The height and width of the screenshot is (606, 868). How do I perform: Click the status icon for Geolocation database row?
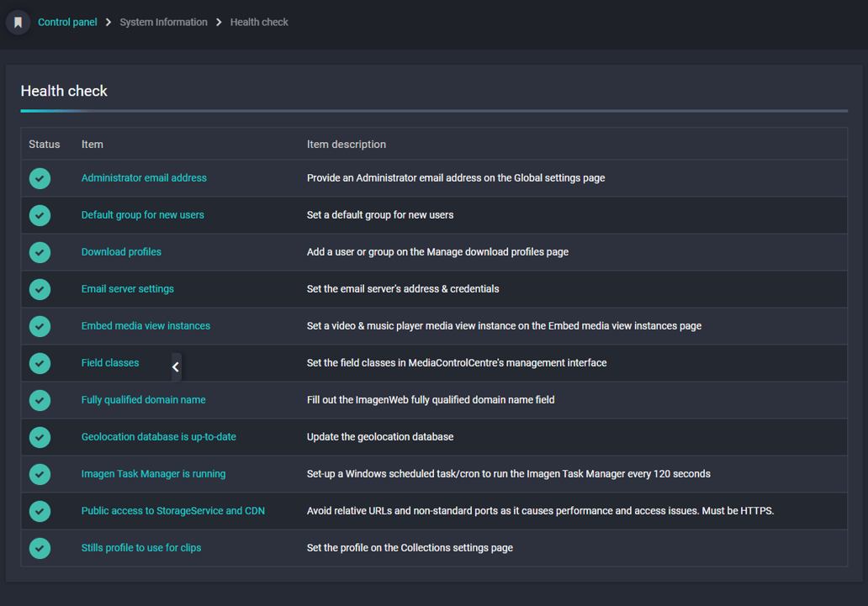point(40,437)
